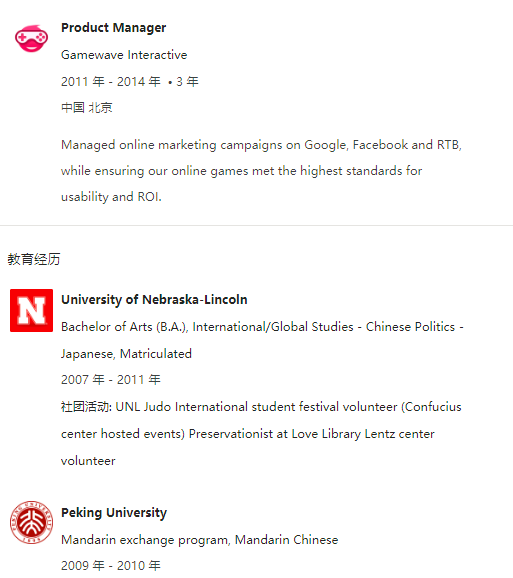This screenshot has height=578, width=513.
Task: Click the 2007 年 - 2011 年 education dates
Action: point(111,380)
